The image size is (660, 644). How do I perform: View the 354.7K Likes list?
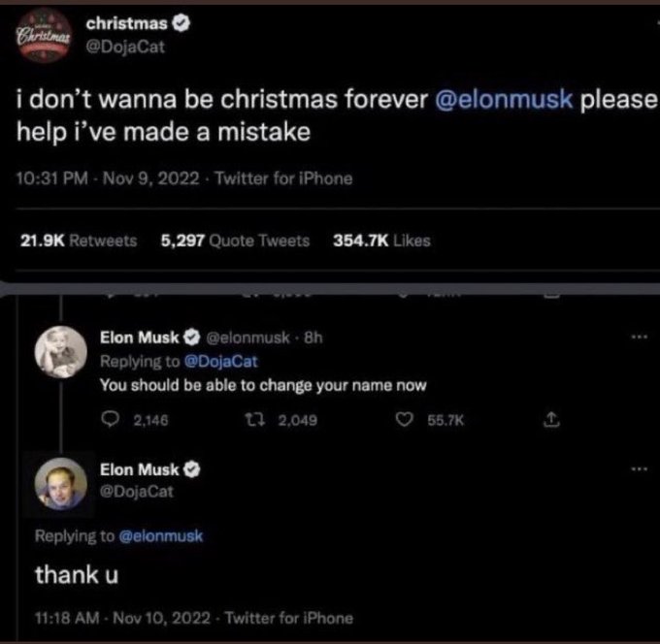[381, 241]
